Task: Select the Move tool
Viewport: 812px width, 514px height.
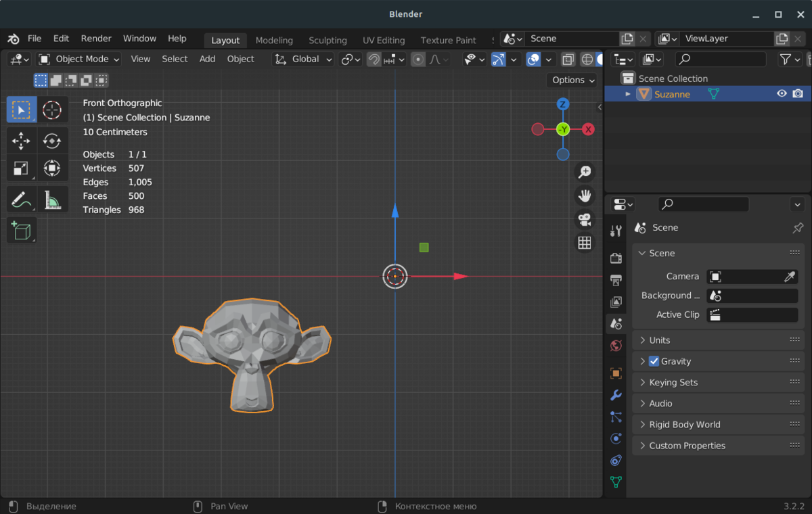Action: pyautogui.click(x=20, y=141)
